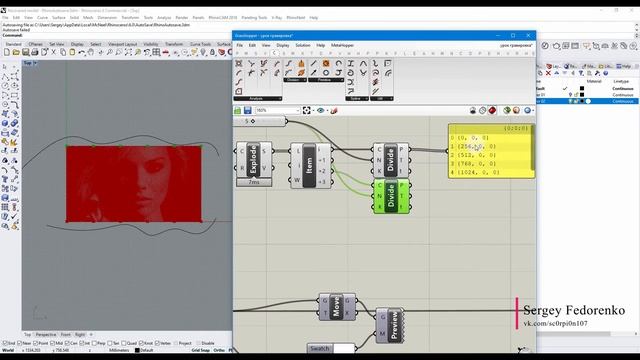Image resolution: width=640 pixels, height=360 pixels.
Task: Open the Grasshopper MetaHopper menu
Action: coord(342,45)
